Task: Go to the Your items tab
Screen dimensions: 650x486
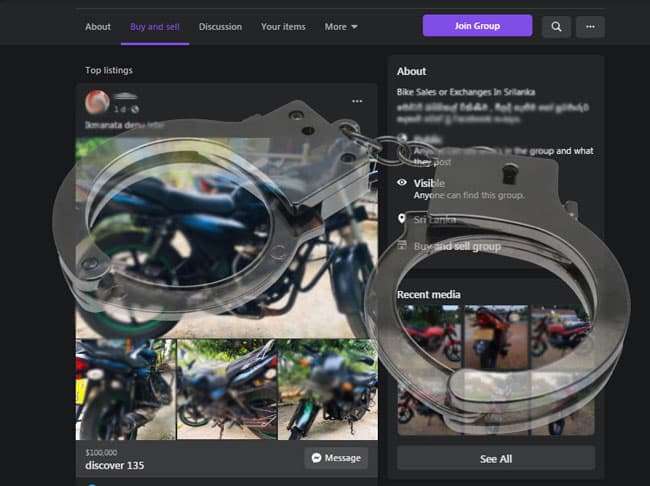Action: click(x=283, y=27)
